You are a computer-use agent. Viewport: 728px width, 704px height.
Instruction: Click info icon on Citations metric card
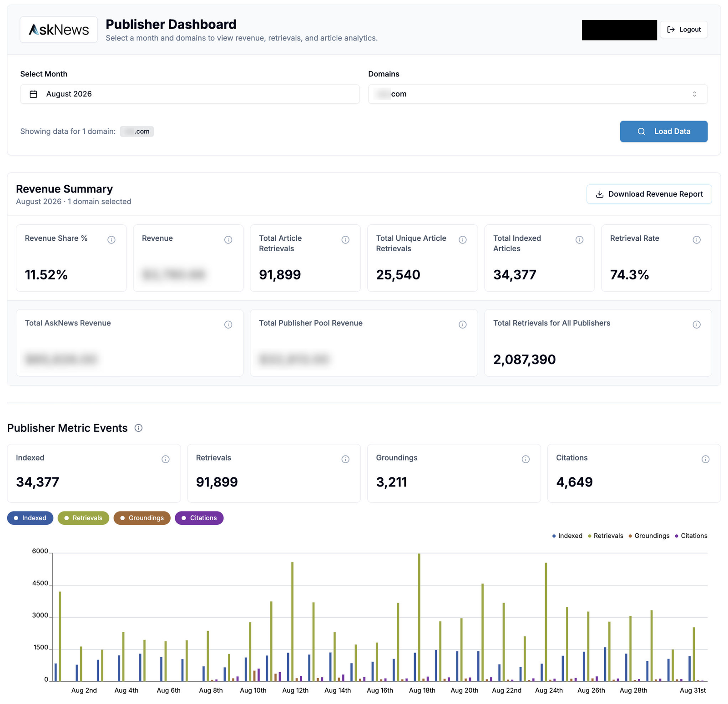(x=706, y=459)
